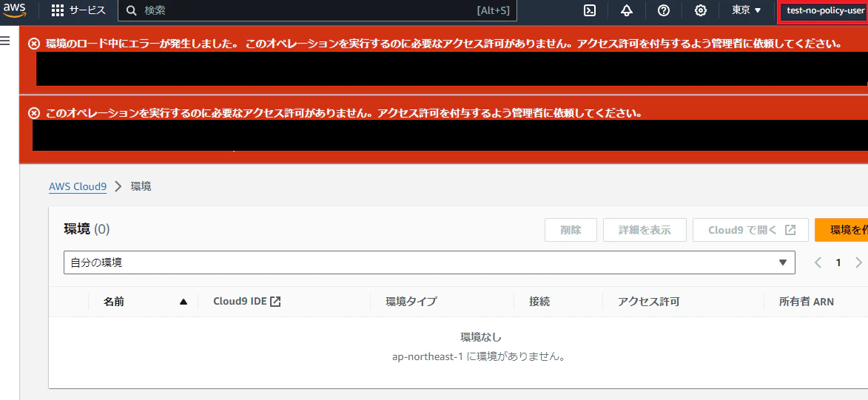Click the 環境なし empty state text
The height and width of the screenshot is (400, 868).
(481, 337)
